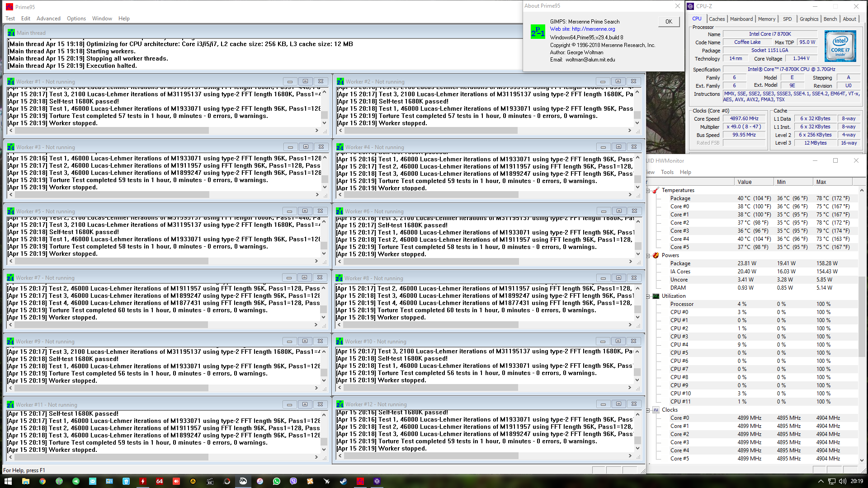This screenshot has height=488, width=868.
Task: Open Steam from the taskbar
Action: pyautogui.click(x=344, y=481)
